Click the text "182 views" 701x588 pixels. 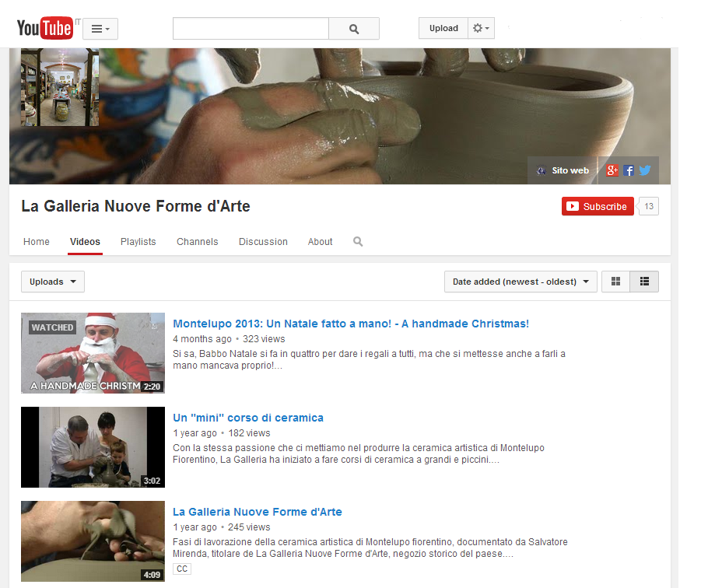tap(250, 433)
